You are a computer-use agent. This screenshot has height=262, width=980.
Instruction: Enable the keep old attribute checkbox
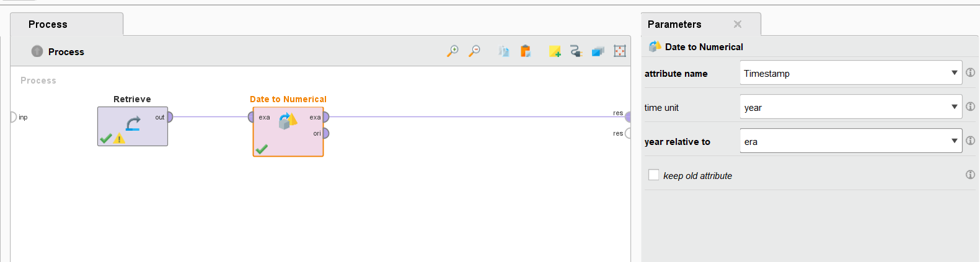(x=653, y=175)
